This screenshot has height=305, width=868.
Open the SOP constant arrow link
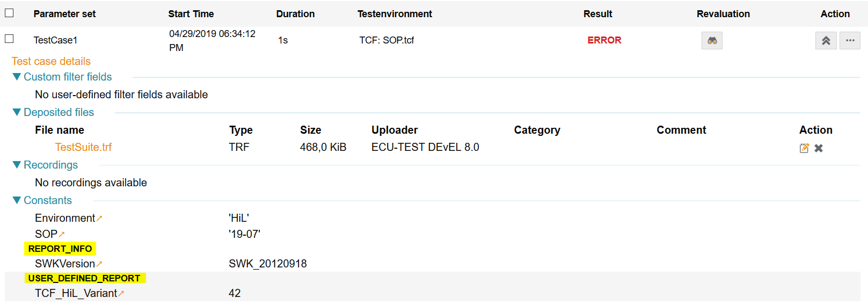point(62,234)
